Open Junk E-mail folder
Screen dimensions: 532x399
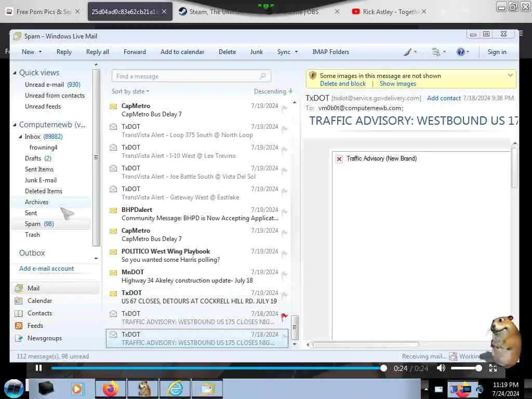tap(41, 180)
